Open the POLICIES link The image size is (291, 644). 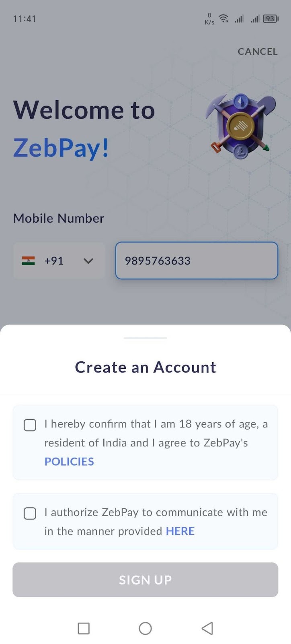(x=69, y=461)
